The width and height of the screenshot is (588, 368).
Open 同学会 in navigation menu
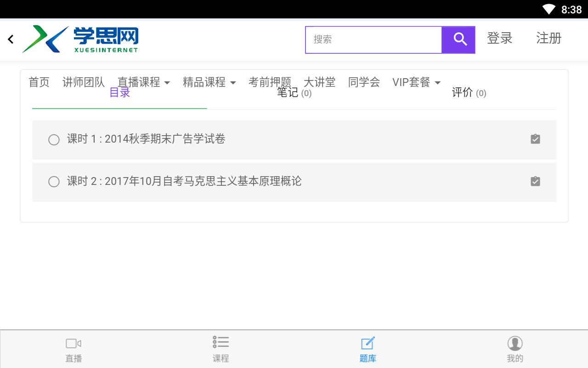364,82
